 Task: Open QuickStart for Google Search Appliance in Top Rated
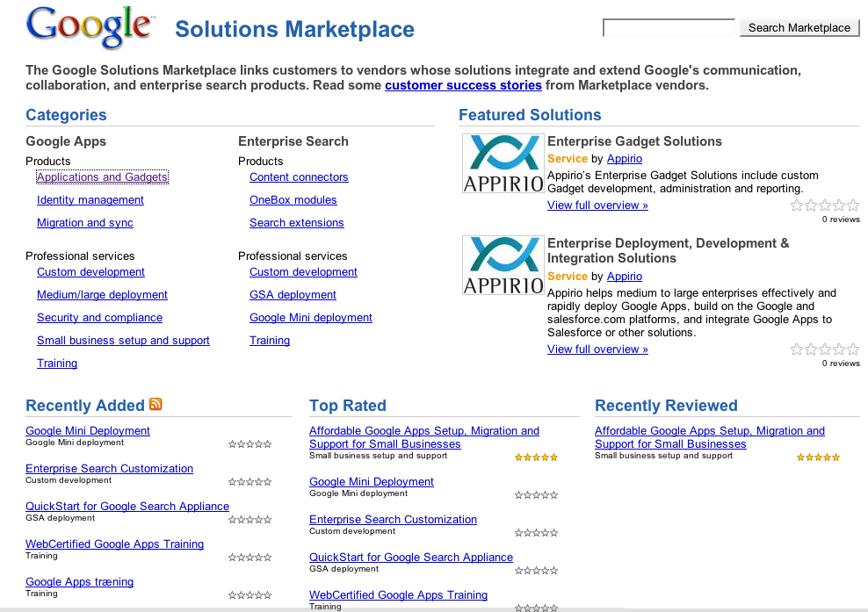(x=411, y=557)
